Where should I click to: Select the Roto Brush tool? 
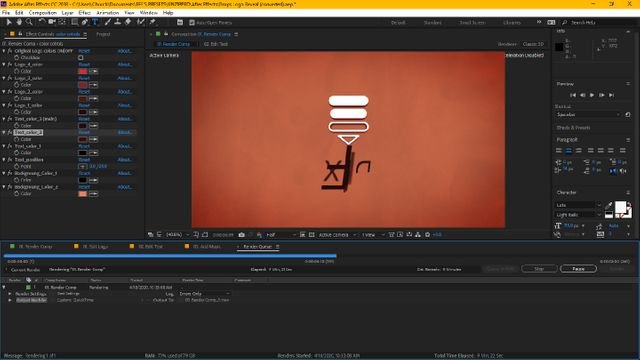point(141,22)
